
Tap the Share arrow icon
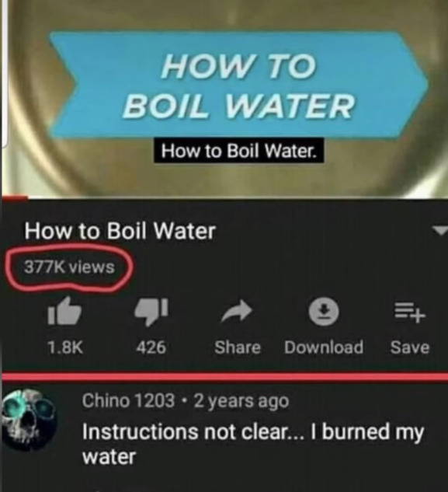tap(237, 311)
